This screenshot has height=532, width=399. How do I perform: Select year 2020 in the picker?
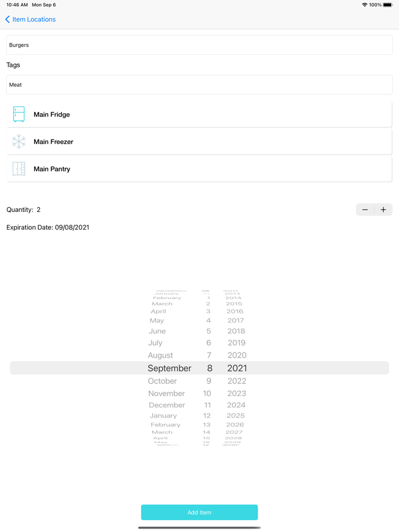point(237,355)
